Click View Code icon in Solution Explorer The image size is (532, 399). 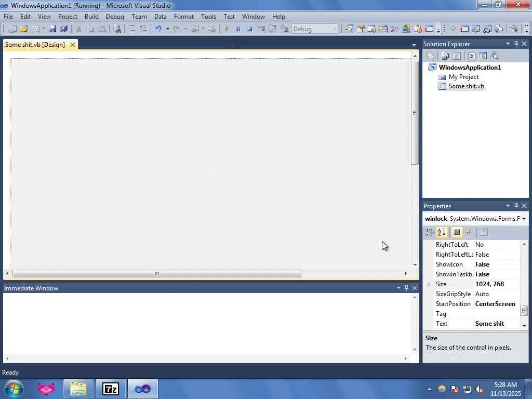pyautogui.click(x=472, y=56)
